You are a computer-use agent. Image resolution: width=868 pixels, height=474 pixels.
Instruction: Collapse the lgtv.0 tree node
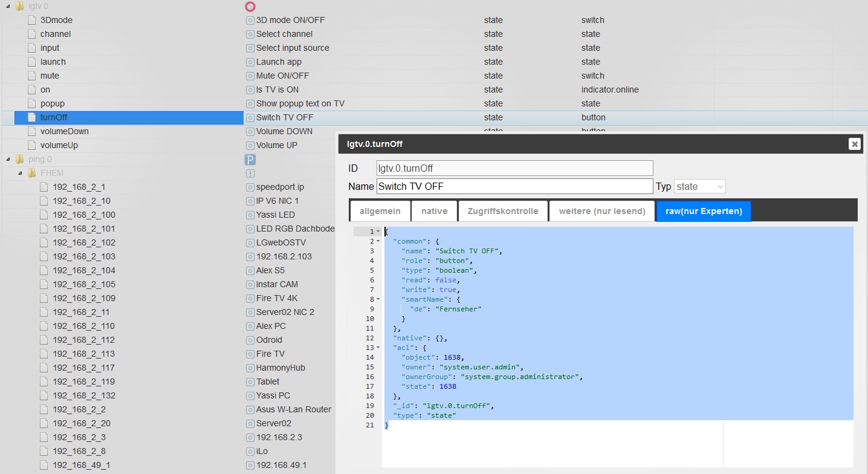[8, 7]
